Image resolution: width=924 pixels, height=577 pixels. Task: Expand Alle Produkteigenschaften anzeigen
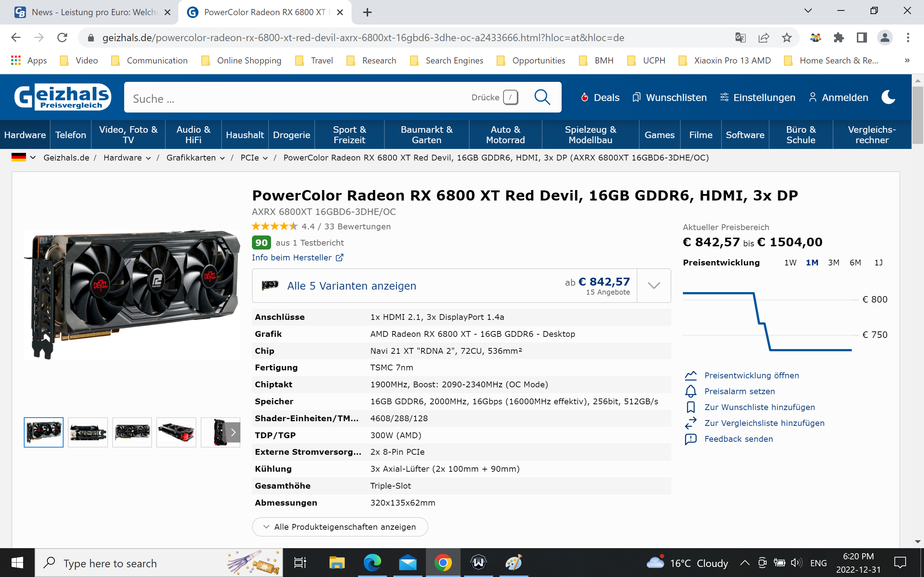pos(340,527)
